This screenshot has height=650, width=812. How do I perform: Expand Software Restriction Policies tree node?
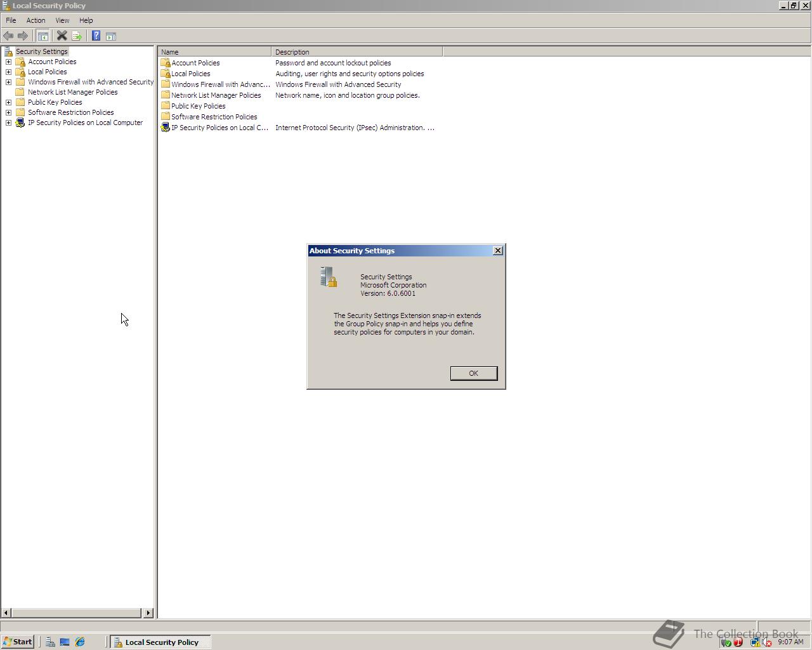click(8, 112)
